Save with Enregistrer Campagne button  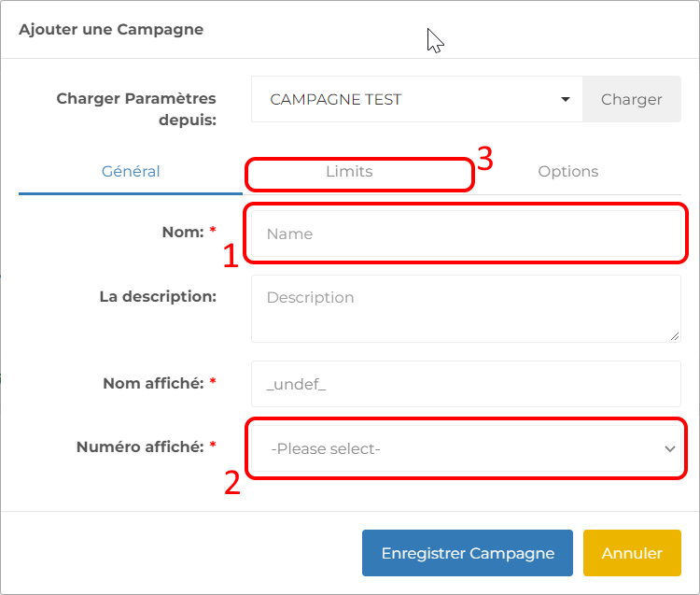[468, 554]
